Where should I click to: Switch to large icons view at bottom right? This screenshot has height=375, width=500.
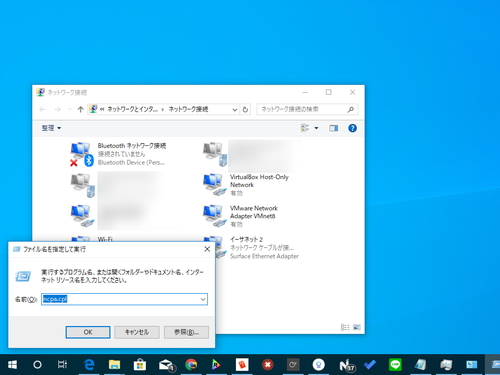[357, 327]
